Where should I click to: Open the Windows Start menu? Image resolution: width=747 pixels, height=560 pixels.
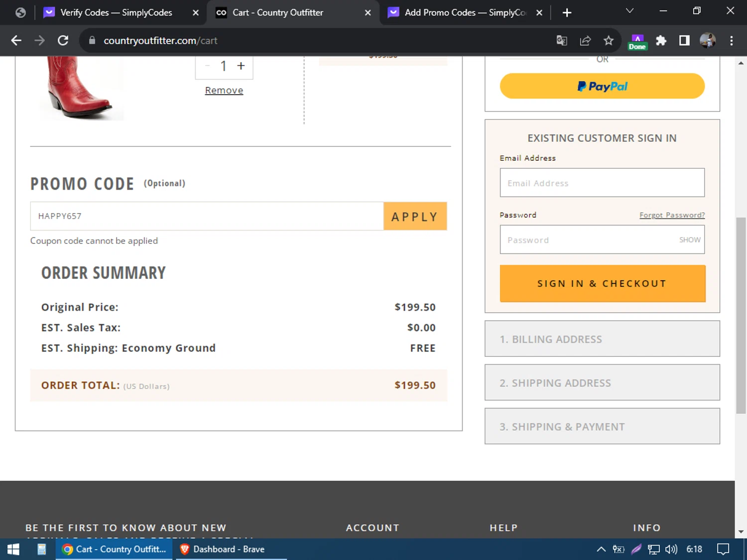[13, 549]
